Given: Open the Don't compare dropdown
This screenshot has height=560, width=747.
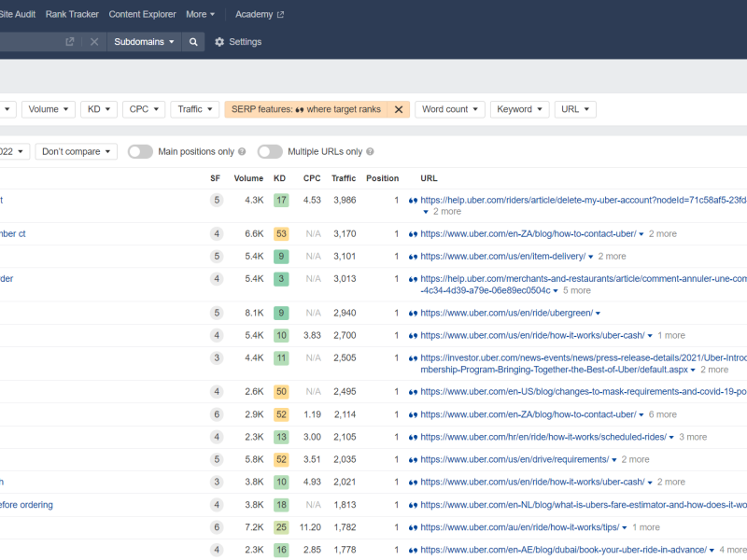Looking at the screenshot, I should click(x=76, y=151).
